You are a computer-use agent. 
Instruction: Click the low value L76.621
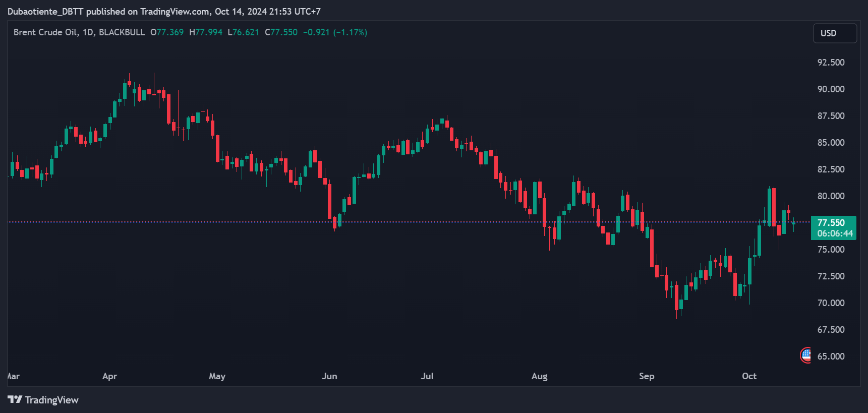[x=243, y=32]
